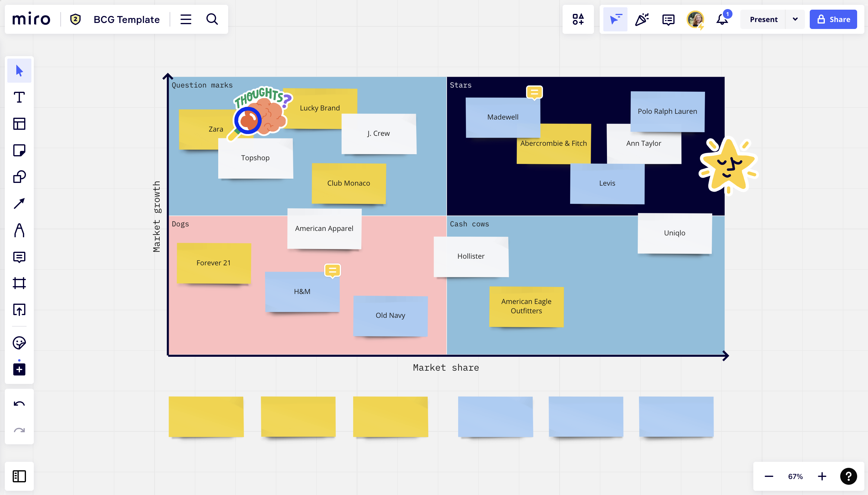Open the Templates tool

pos(19,124)
